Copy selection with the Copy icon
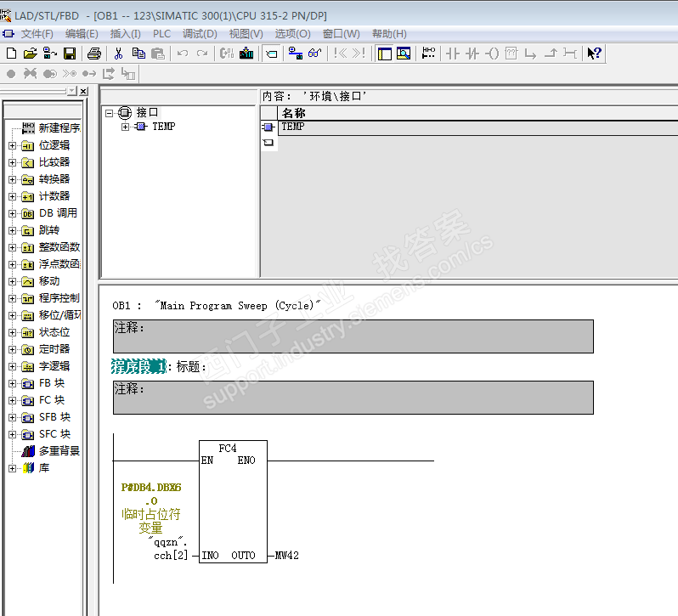The width and height of the screenshot is (678, 616). (138, 54)
